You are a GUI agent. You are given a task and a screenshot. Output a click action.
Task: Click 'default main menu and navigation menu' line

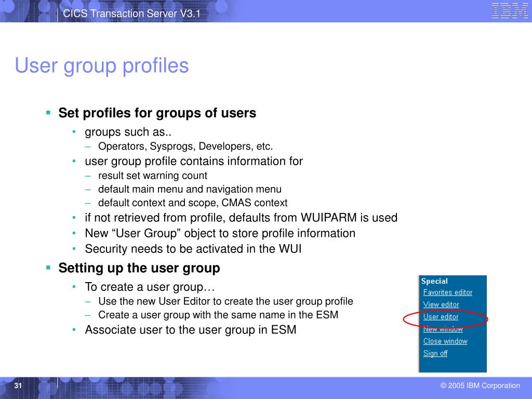click(x=190, y=189)
